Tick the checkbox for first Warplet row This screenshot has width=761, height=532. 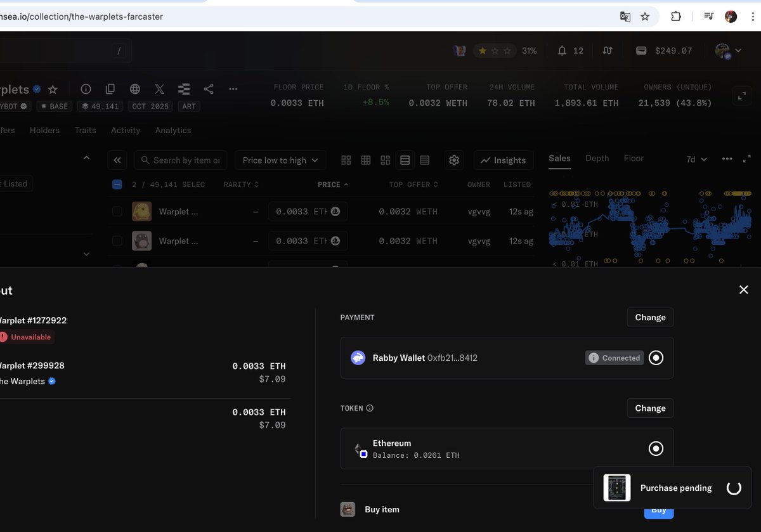[117, 211]
